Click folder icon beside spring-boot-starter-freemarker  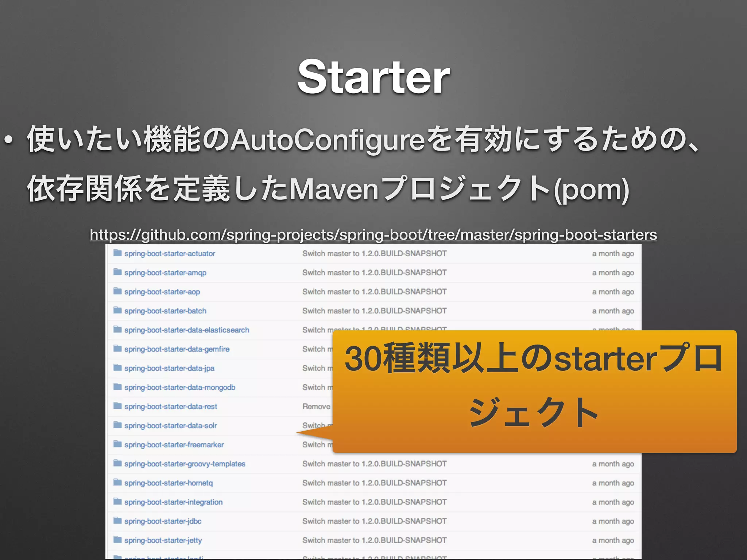pos(117,444)
